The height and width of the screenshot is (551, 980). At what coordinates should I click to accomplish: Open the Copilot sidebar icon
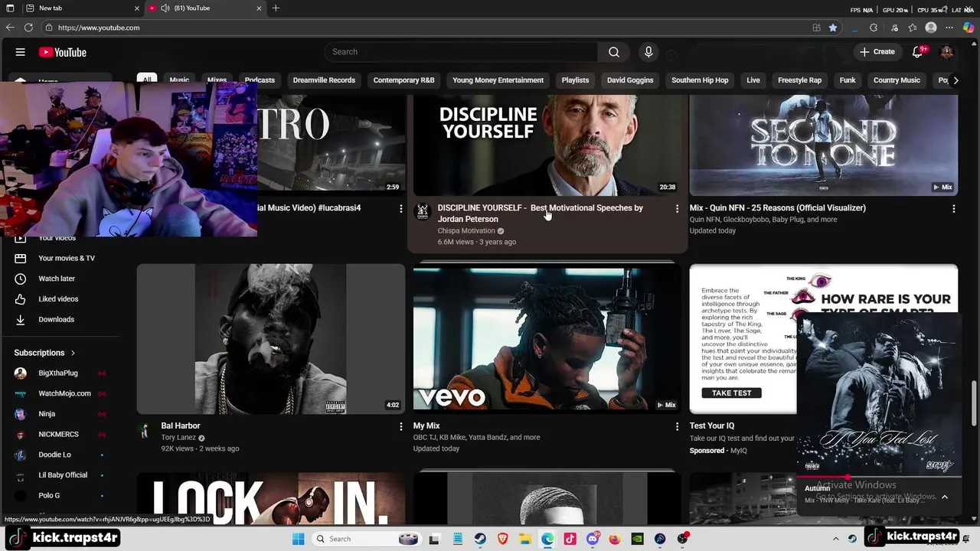pyautogui.click(x=969, y=28)
